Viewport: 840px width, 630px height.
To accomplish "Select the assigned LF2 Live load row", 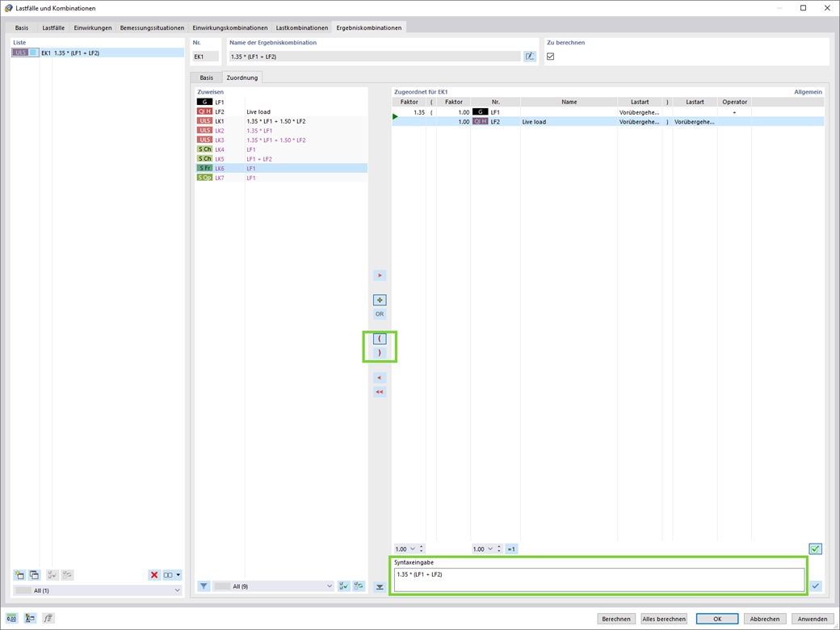I will [608, 122].
